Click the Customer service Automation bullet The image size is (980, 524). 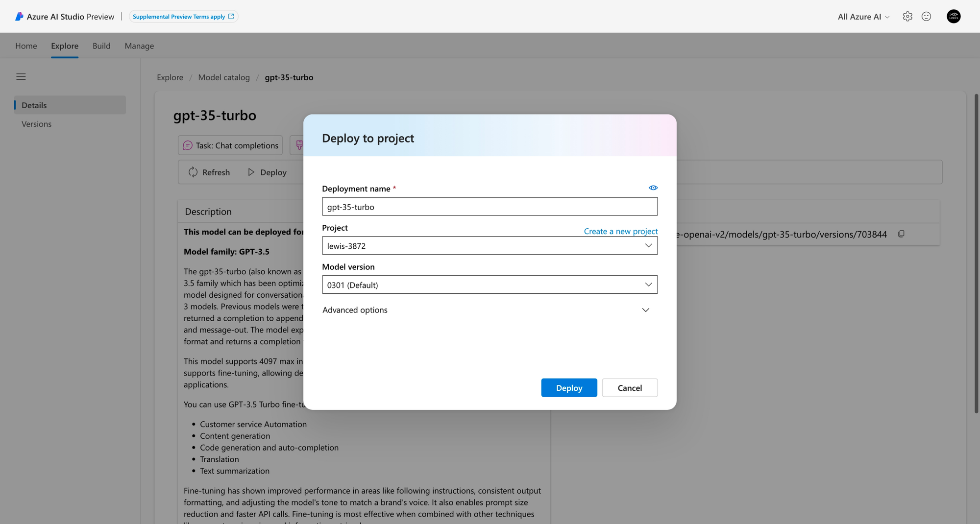(253, 425)
